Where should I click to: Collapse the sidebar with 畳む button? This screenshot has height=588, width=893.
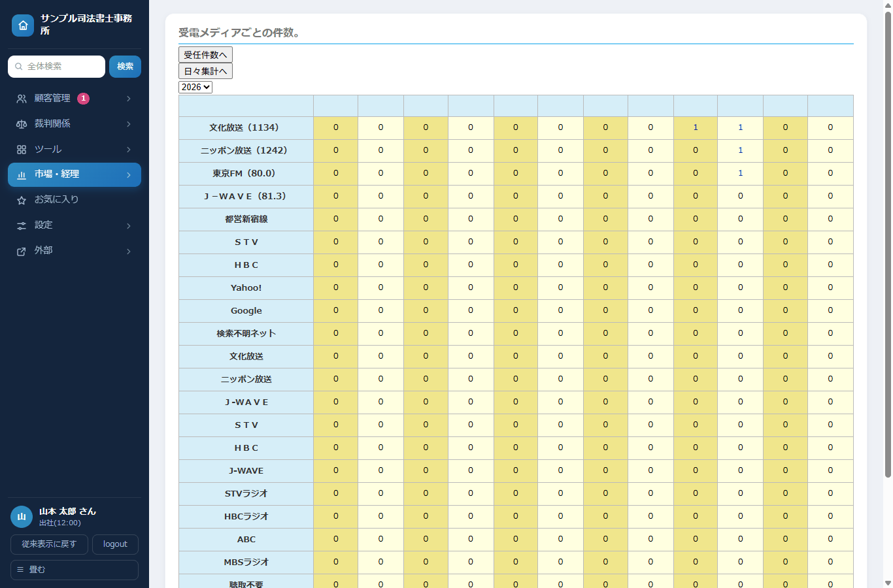tap(75, 570)
